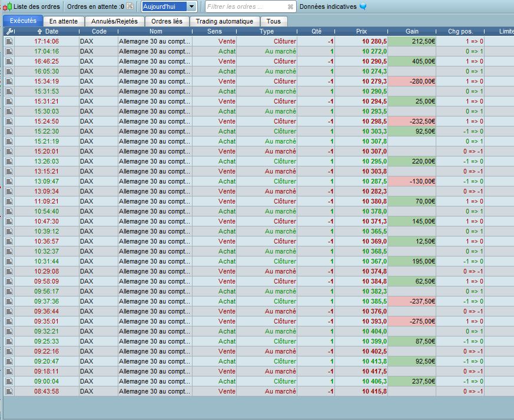514x420 pixels.
Task: Click the blue Données indicatives info icon
Action: click(x=363, y=7)
